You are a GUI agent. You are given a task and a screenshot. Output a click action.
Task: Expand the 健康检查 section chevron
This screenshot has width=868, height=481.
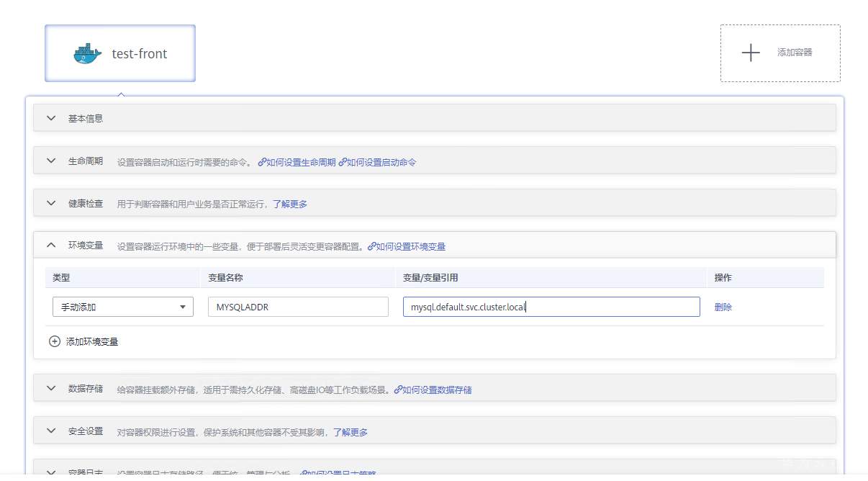click(51, 204)
